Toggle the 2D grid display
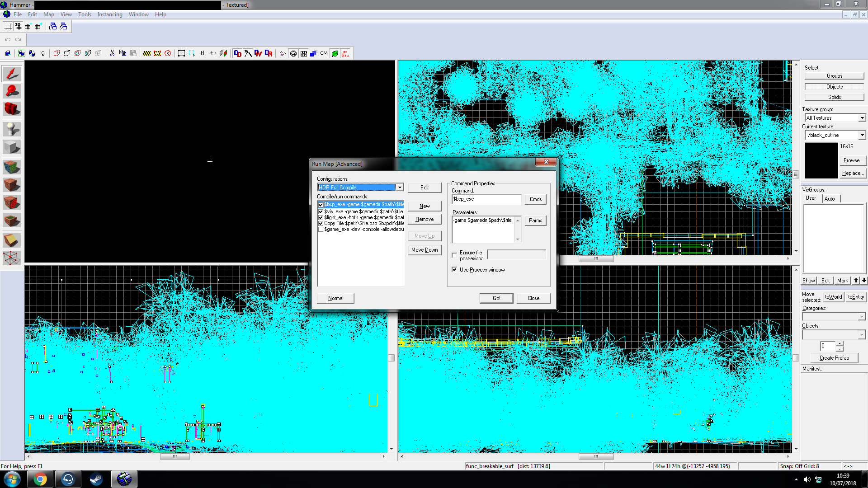 (x=8, y=26)
